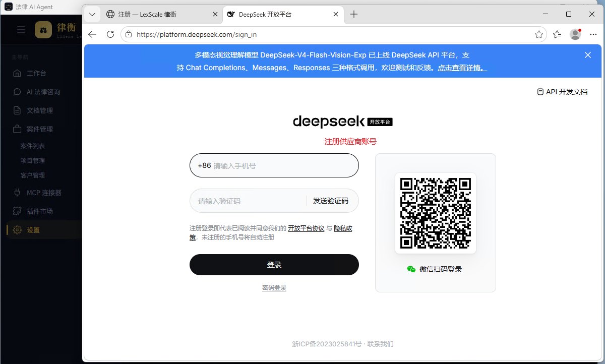Click 发送验证码 button
Image resolution: width=605 pixels, height=364 pixels.
tap(331, 201)
